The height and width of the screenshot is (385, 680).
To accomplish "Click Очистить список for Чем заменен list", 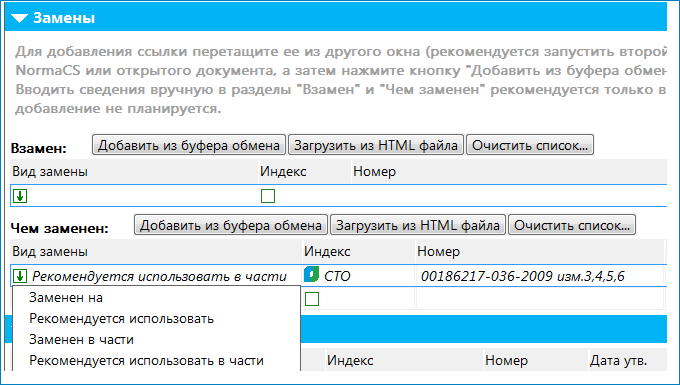I will click(x=572, y=225).
